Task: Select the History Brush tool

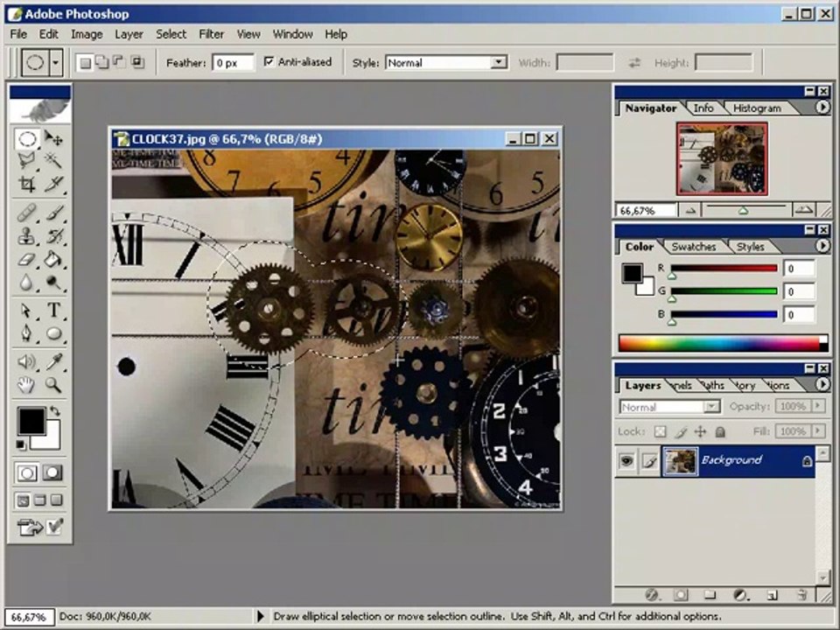Action: tap(53, 236)
